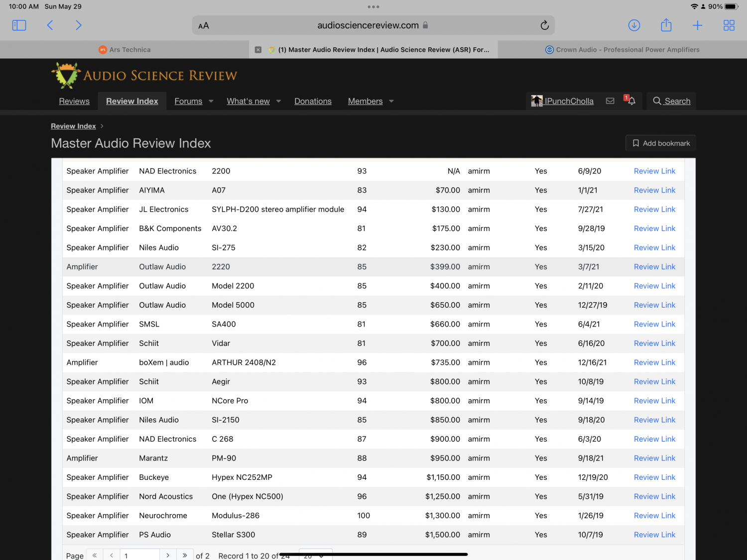Click the 'B&K Components' manufacturer cell

pyautogui.click(x=170, y=228)
